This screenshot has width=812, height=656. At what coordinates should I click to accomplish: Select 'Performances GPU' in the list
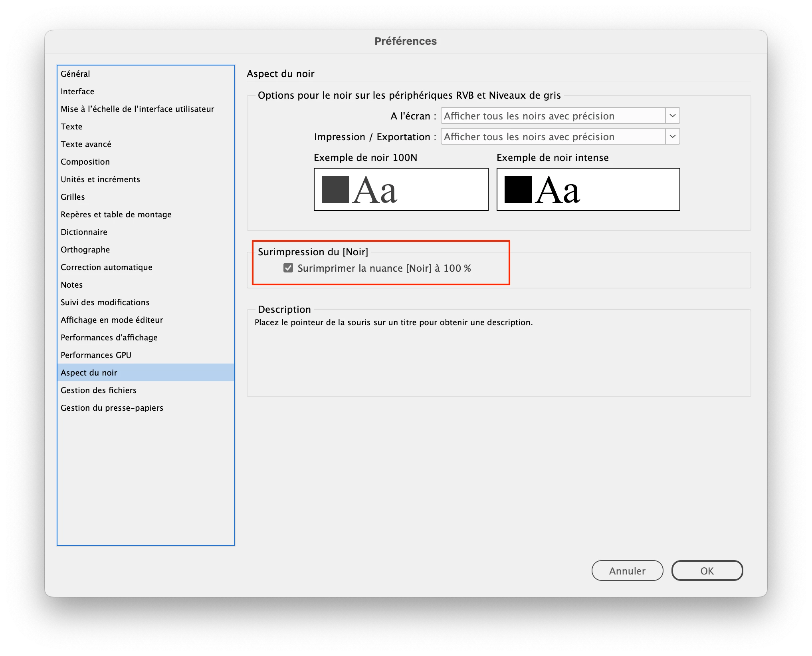click(96, 355)
